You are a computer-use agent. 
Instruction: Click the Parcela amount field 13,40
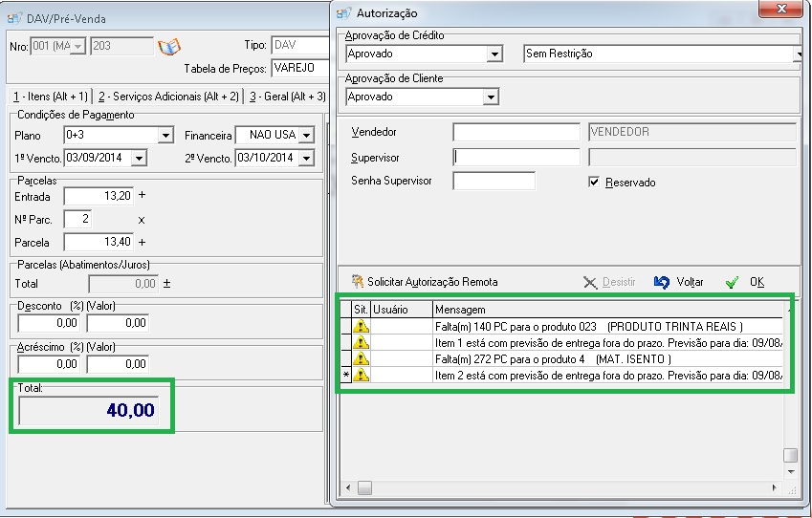99,242
